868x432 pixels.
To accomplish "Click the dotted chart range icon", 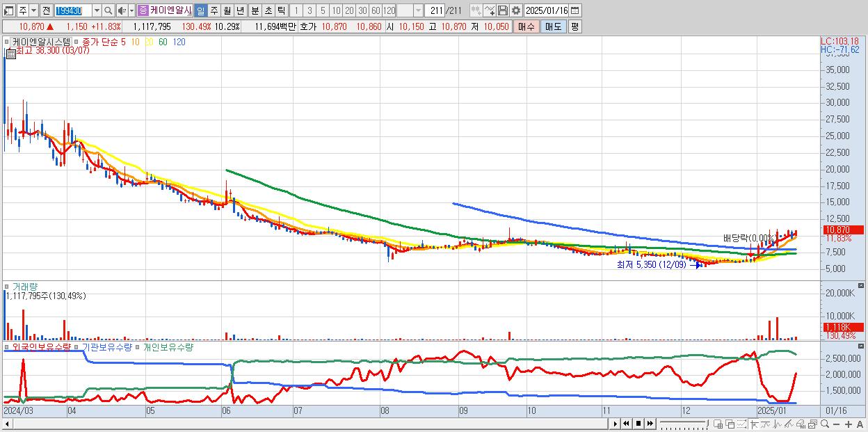I will (741, 424).
